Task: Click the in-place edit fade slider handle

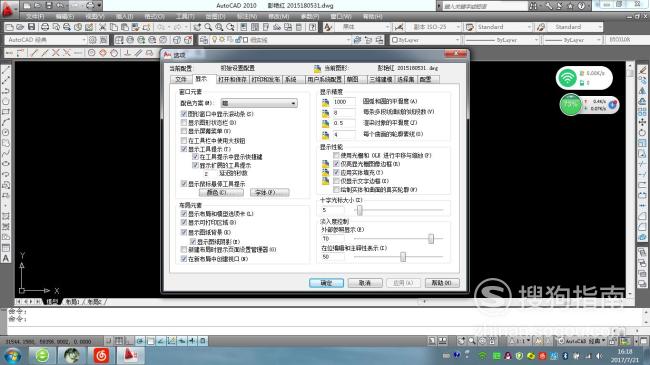Action: tap(403, 257)
